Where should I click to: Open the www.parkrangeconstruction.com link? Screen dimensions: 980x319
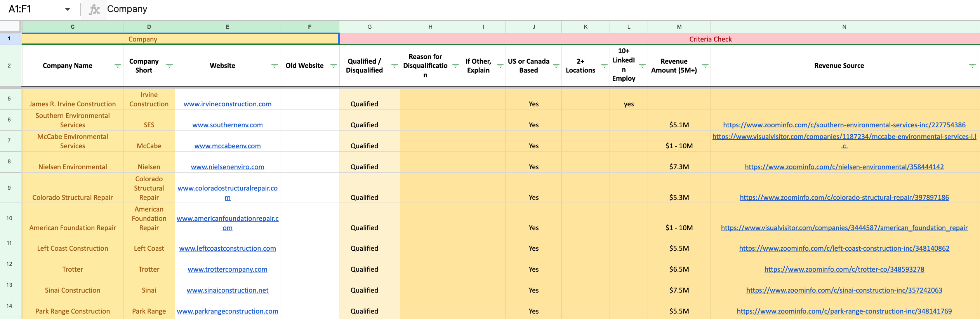pyautogui.click(x=228, y=311)
